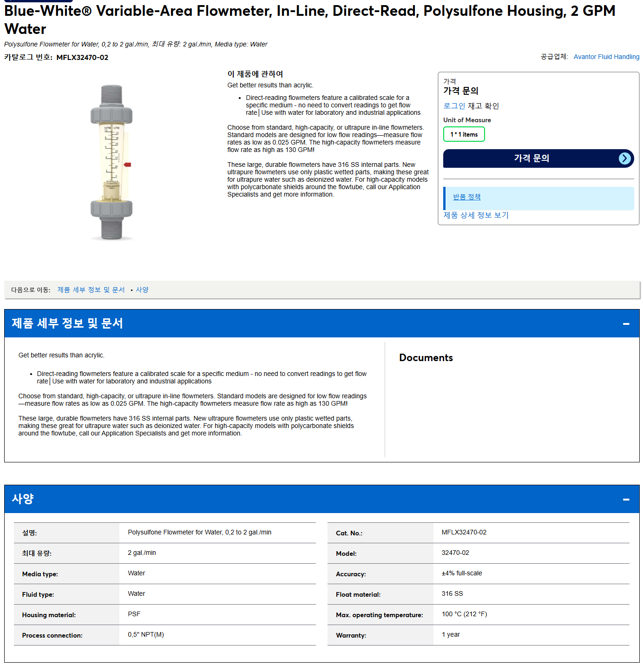Click the 가격 문의 button
643x672 pixels.
coord(538,158)
